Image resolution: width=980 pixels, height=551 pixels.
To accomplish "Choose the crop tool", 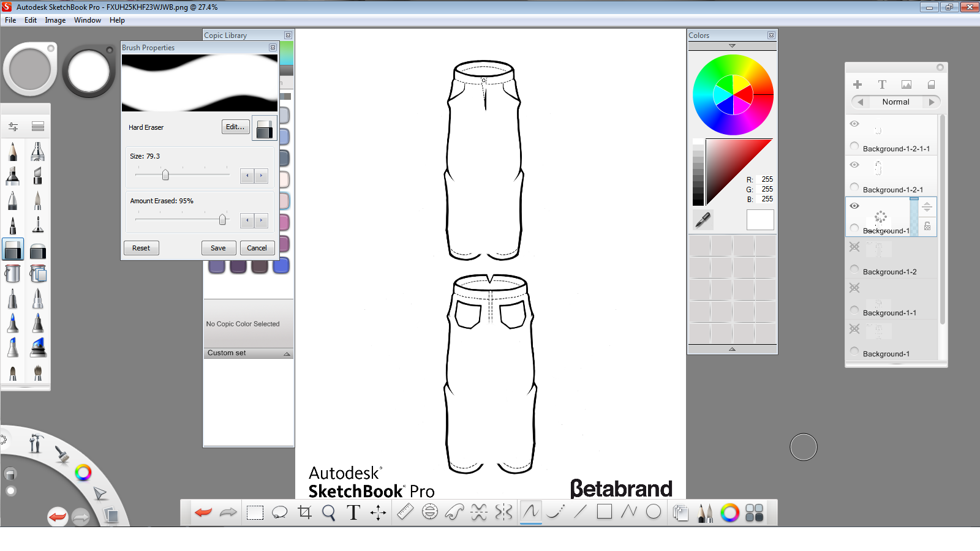I will click(x=304, y=512).
